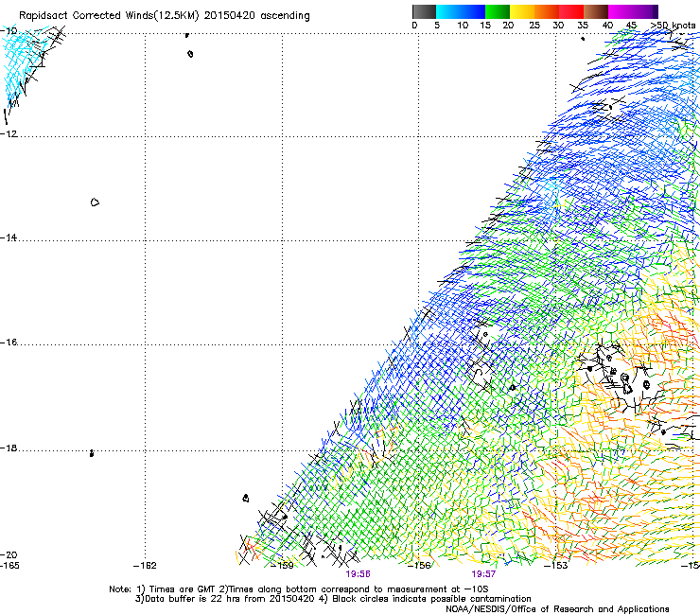The height and width of the screenshot is (615, 700).
Task: Click the -20 latitude axis label
Action: [9, 554]
